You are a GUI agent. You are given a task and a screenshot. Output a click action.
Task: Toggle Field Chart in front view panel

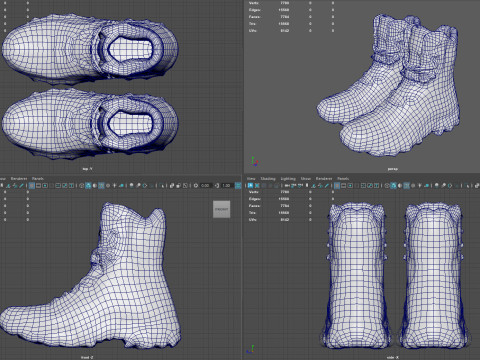coord(58,185)
